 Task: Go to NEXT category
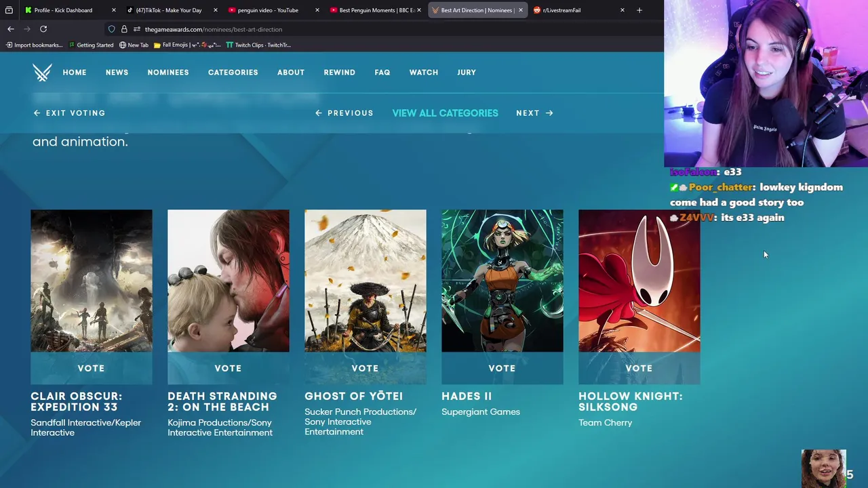(534, 113)
